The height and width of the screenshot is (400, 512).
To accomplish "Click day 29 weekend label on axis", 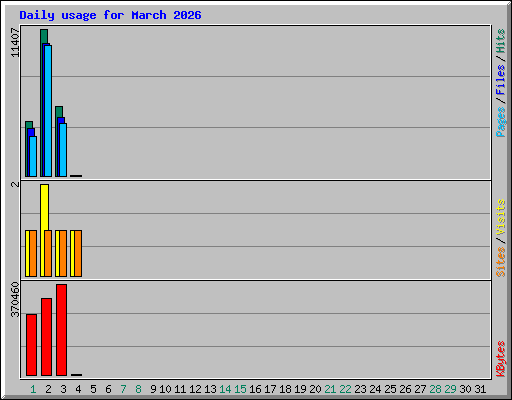I will [450, 389].
